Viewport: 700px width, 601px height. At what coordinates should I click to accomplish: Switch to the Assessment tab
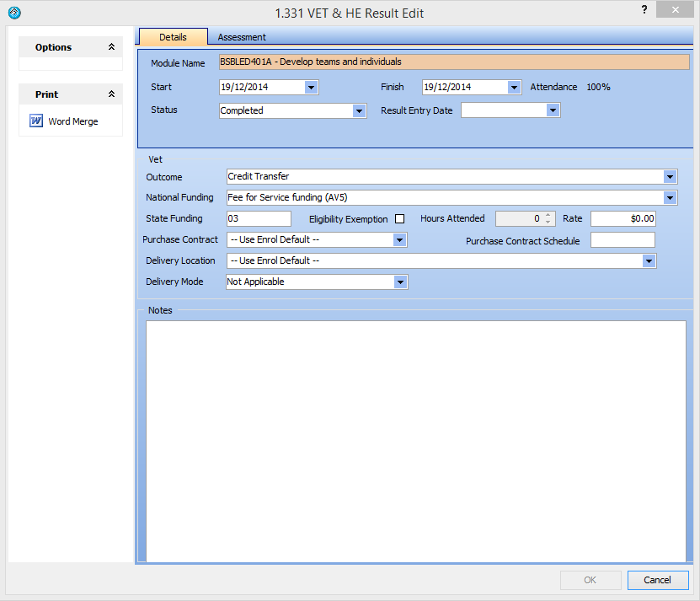click(x=242, y=37)
